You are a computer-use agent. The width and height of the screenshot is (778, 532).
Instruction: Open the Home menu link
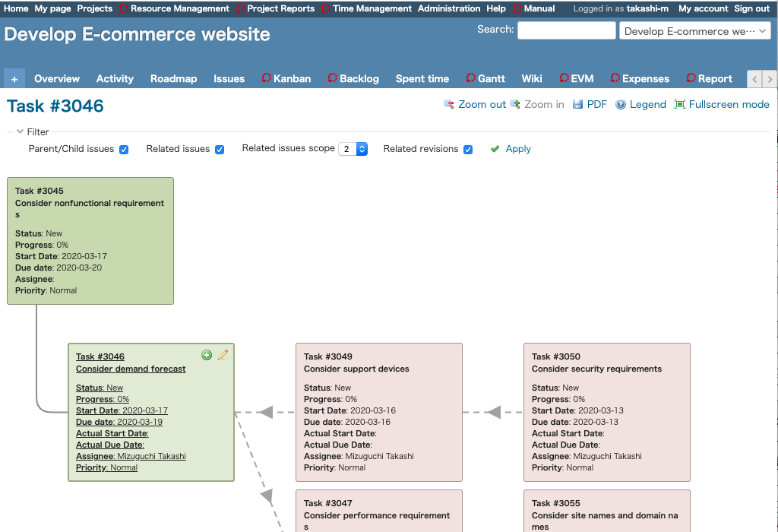[16, 9]
